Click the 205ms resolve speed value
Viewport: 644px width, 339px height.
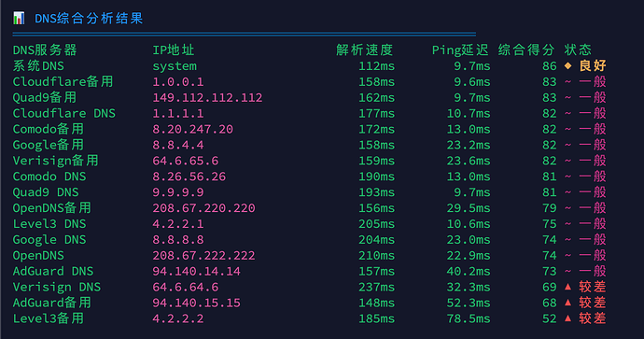[x=377, y=224]
